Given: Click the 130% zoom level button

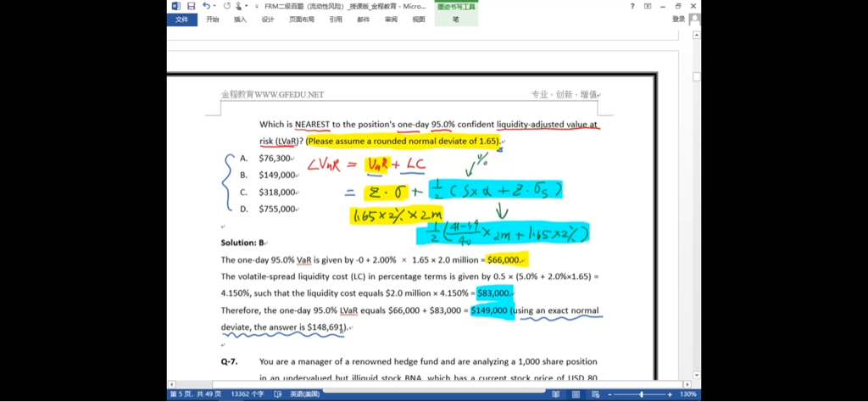Looking at the screenshot, I should click(689, 394).
